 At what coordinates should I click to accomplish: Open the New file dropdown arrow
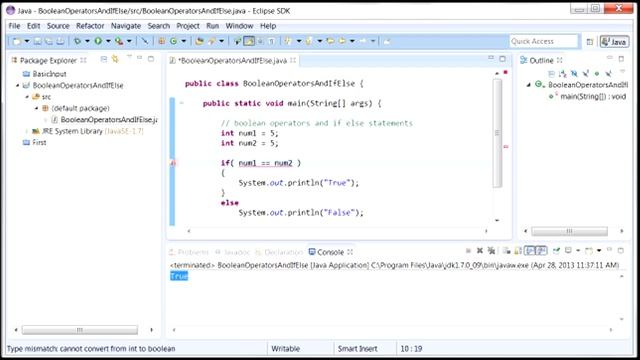coord(27,41)
